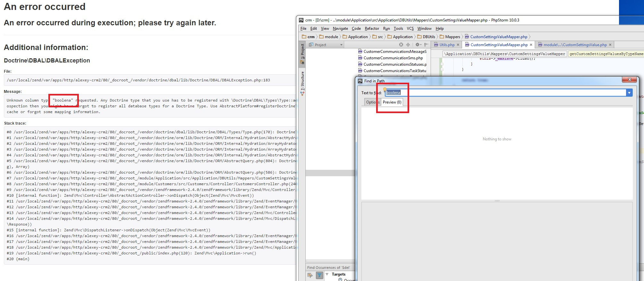Click the crm folder icon in breadcrumb
Image resolution: width=644 pixels, height=281 pixels.
304,37
